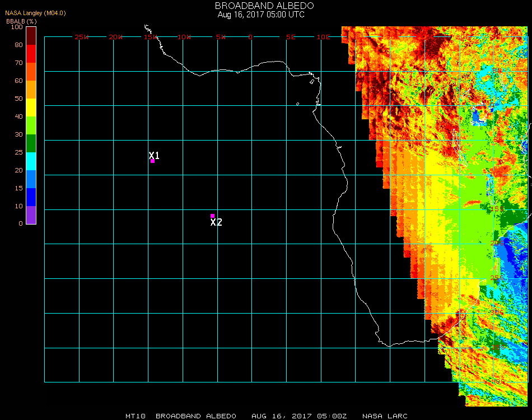Click the colorbar value '60'

click(18, 81)
